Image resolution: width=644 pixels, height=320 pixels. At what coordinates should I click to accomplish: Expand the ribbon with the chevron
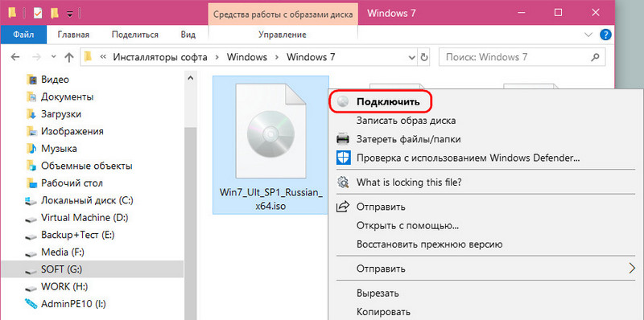pyautogui.click(x=588, y=35)
